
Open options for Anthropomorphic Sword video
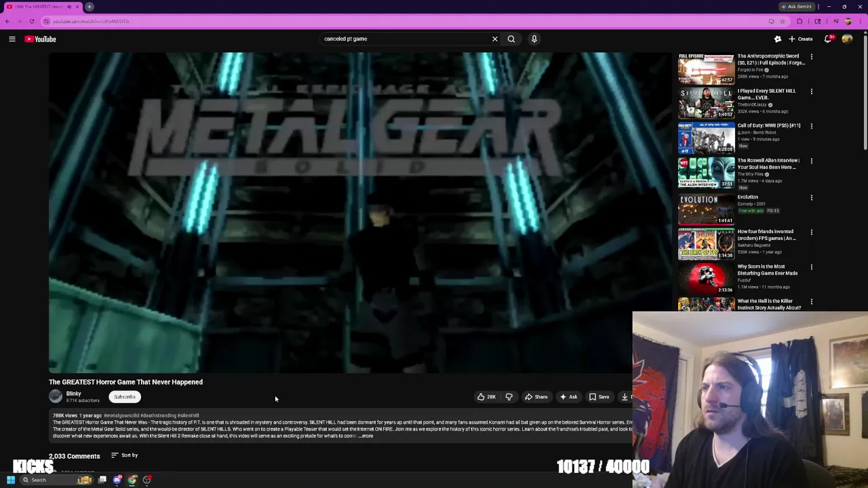tap(812, 57)
